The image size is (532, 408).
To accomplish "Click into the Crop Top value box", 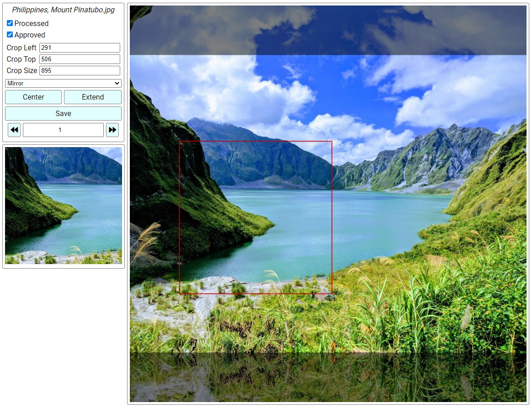I will [80, 59].
